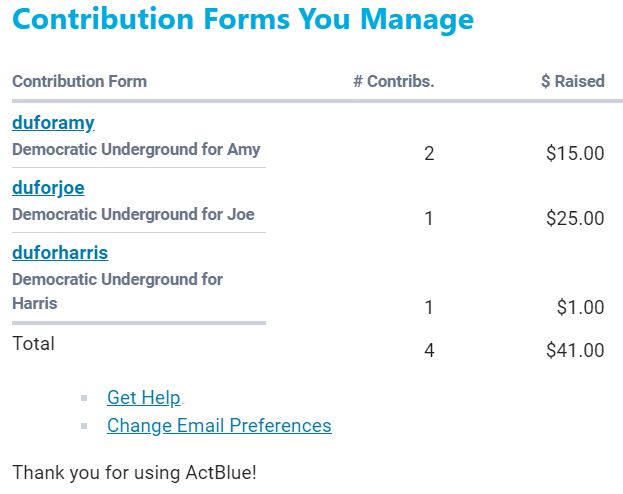The width and height of the screenshot is (623, 494).
Task: Click the Get Help link
Action: point(144,398)
